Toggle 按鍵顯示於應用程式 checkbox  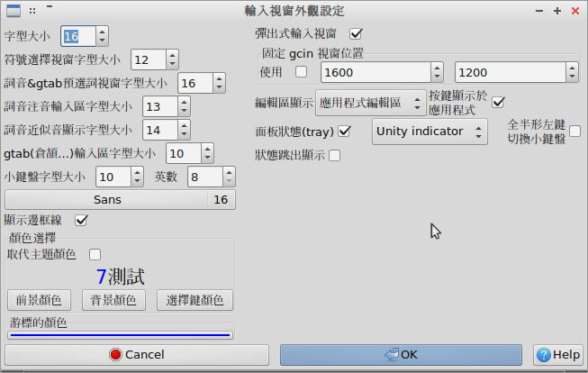(498, 102)
